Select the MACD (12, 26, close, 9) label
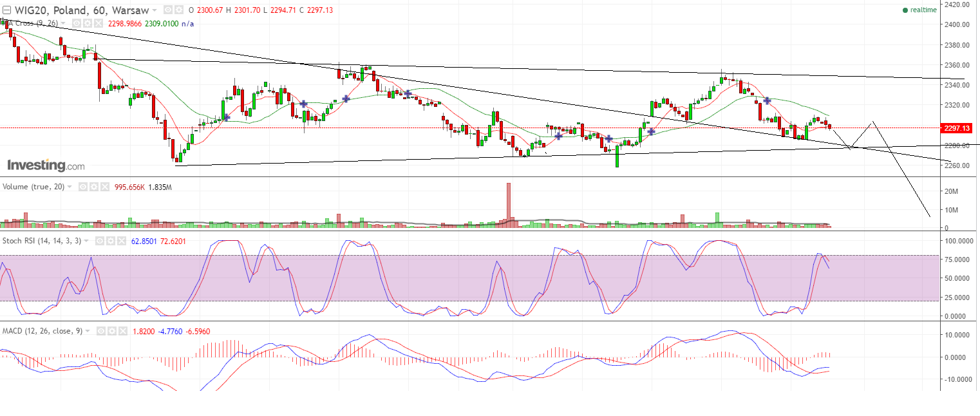This screenshot has height=416, width=980. [x=42, y=331]
